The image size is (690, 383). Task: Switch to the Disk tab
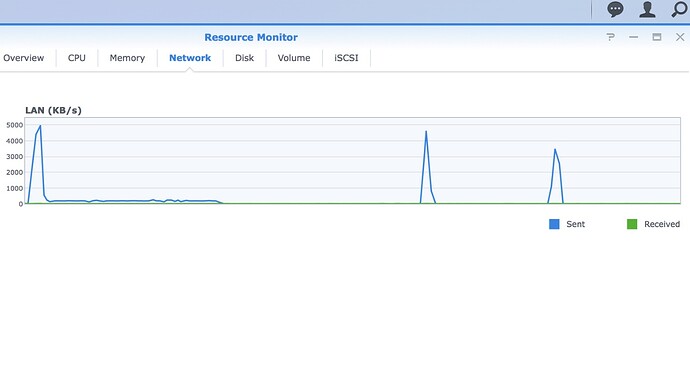(244, 58)
